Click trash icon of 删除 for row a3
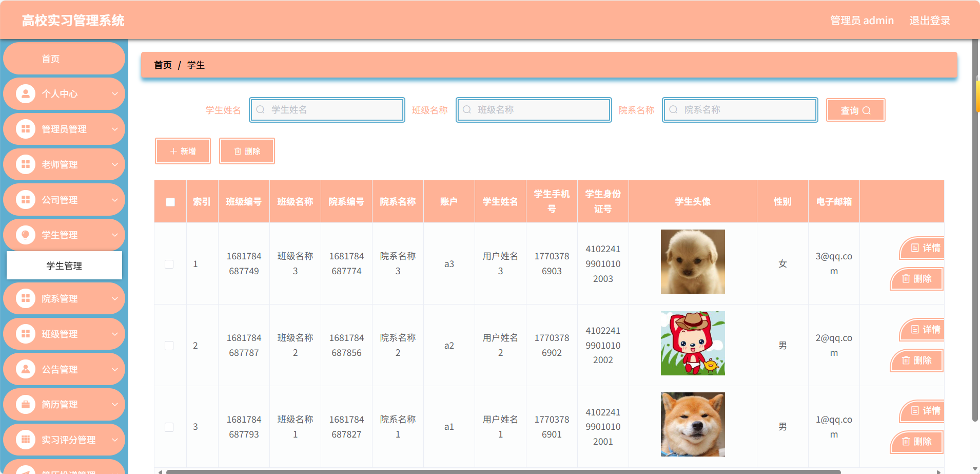This screenshot has height=474, width=980. pyautogui.click(x=906, y=279)
